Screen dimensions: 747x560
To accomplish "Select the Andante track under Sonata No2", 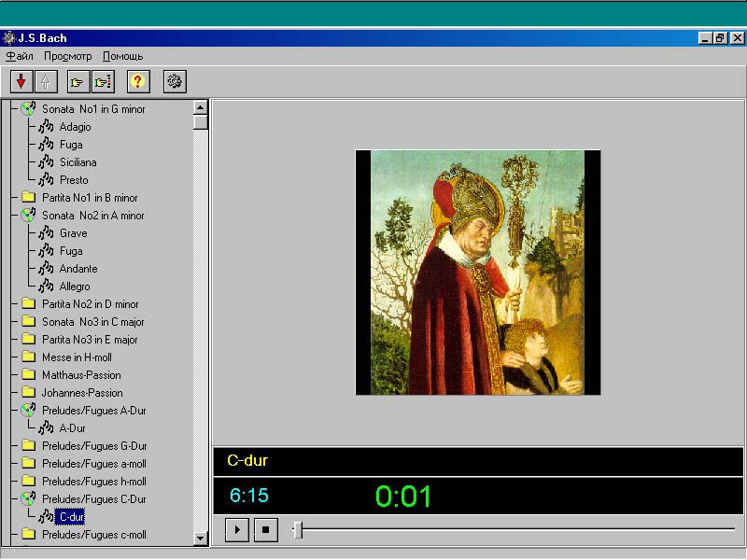I will [78, 269].
